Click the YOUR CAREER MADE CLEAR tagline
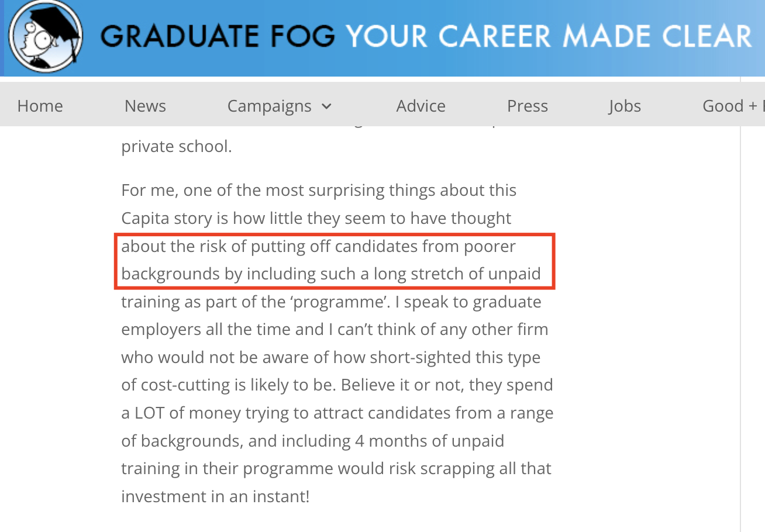The height and width of the screenshot is (532, 765). coord(549,37)
